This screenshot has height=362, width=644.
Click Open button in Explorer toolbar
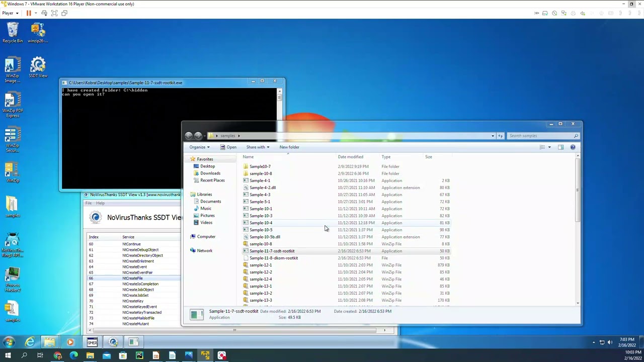point(228,147)
